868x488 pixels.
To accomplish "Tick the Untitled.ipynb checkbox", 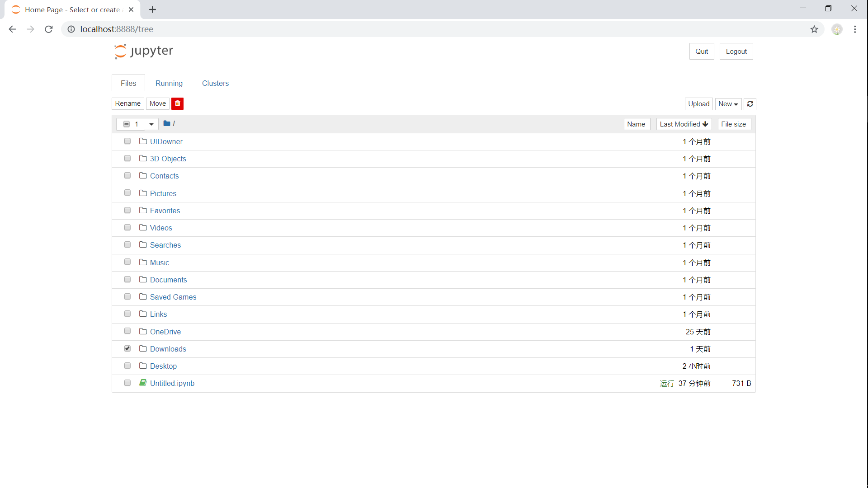I will 127,383.
